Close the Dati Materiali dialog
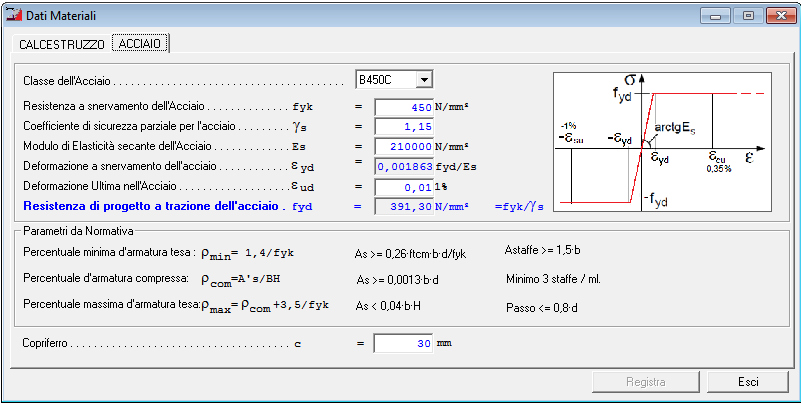Image resolution: width=801 pixels, height=403 pixels. click(x=782, y=16)
